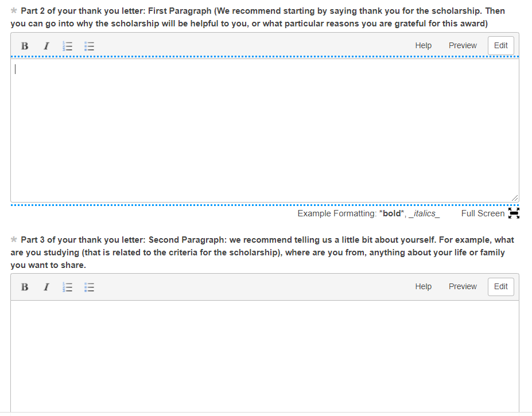Click the Full Screen text link
Image resolution: width=532 pixels, height=416 pixels.
[482, 213]
